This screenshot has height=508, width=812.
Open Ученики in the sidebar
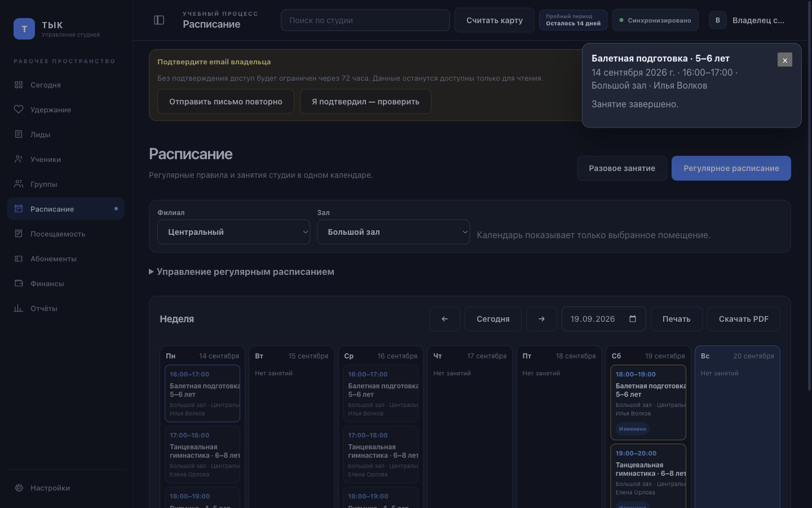coord(65,159)
